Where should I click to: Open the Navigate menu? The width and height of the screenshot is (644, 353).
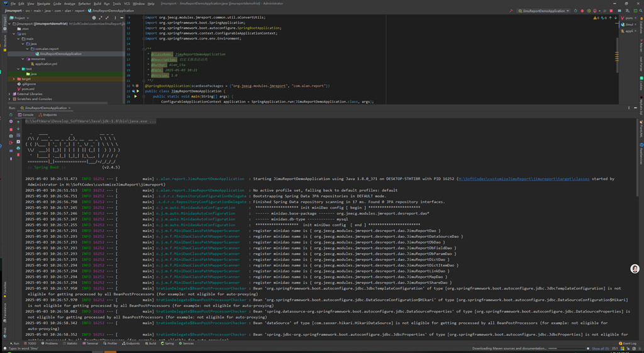[x=43, y=4]
